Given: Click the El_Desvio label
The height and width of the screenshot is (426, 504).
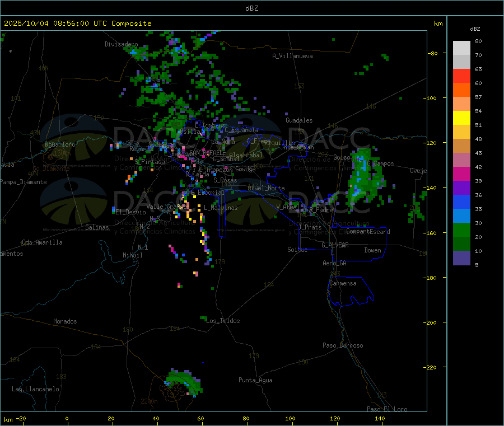Looking at the screenshot, I should (x=130, y=212).
